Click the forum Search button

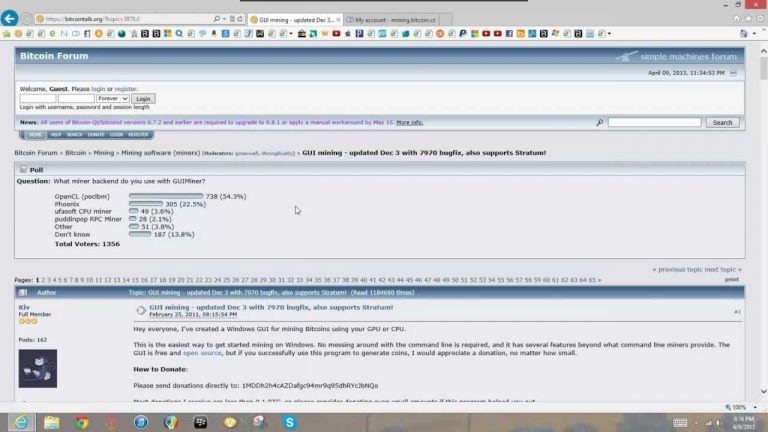tap(722, 122)
